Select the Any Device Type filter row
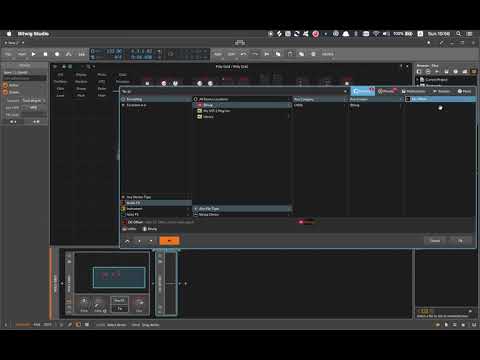The image size is (480, 360). point(156,197)
